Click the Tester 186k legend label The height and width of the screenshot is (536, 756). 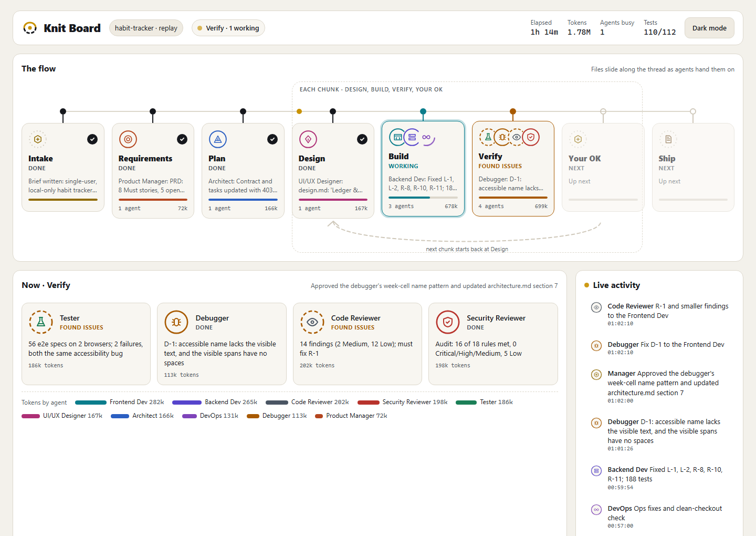(x=496, y=402)
